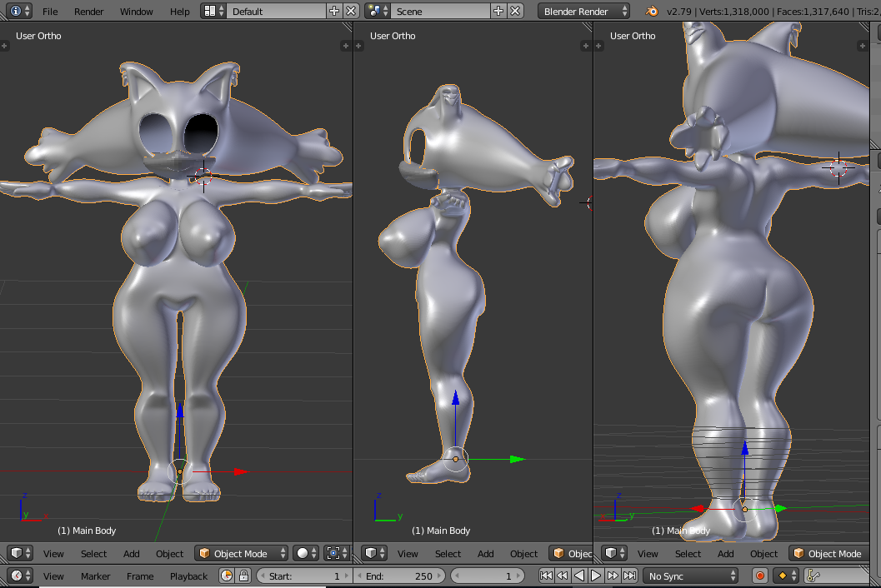Play the animation forward
Image resolution: width=881 pixels, height=588 pixels.
pos(596,576)
